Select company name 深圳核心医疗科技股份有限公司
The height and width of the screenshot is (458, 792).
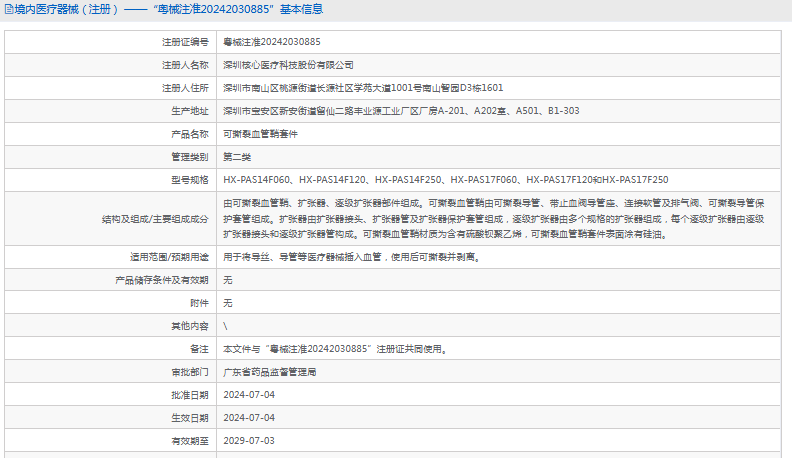(288, 65)
